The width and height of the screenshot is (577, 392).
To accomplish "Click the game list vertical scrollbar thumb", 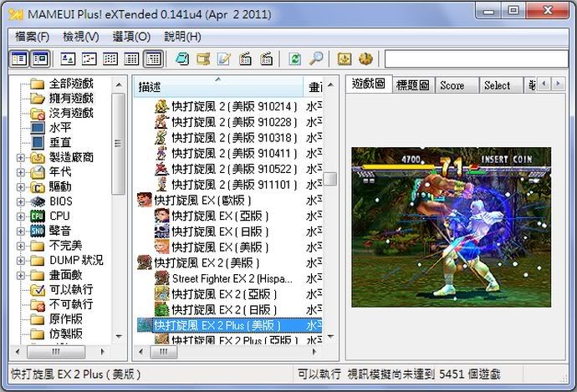I will tap(330, 180).
